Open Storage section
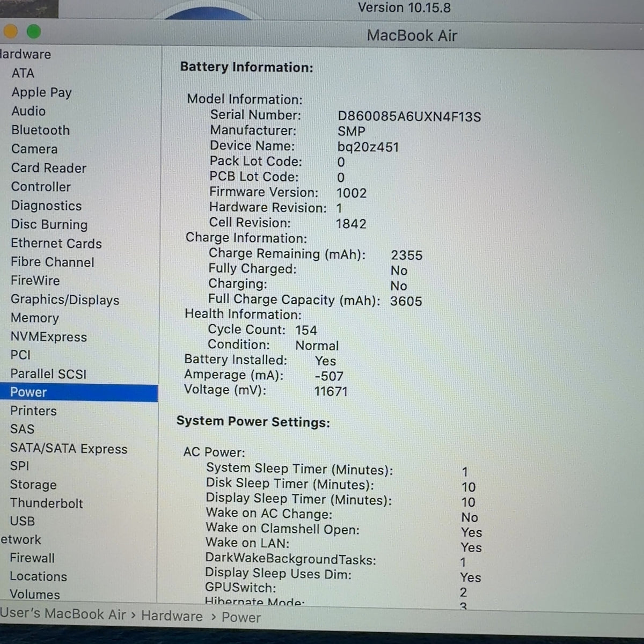The image size is (644, 644). 33,485
